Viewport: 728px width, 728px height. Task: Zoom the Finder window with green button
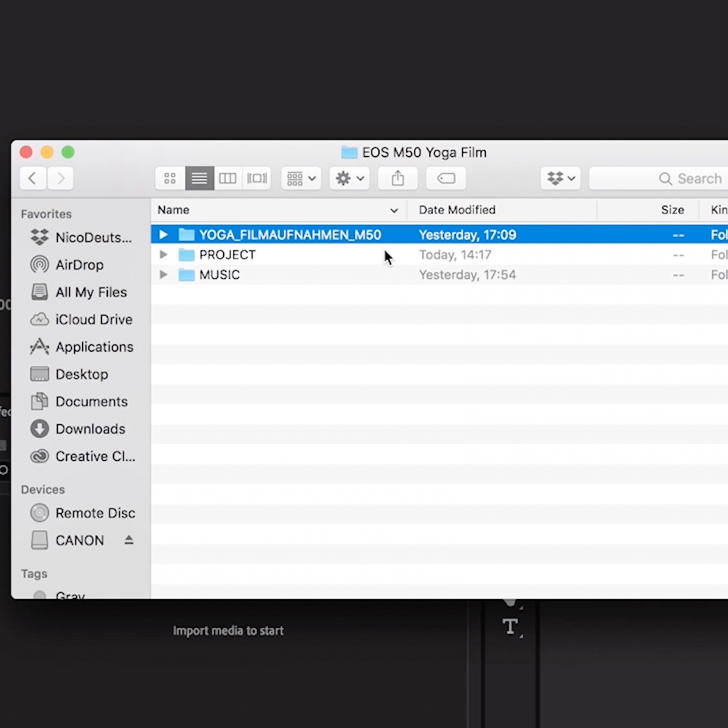tap(68, 152)
